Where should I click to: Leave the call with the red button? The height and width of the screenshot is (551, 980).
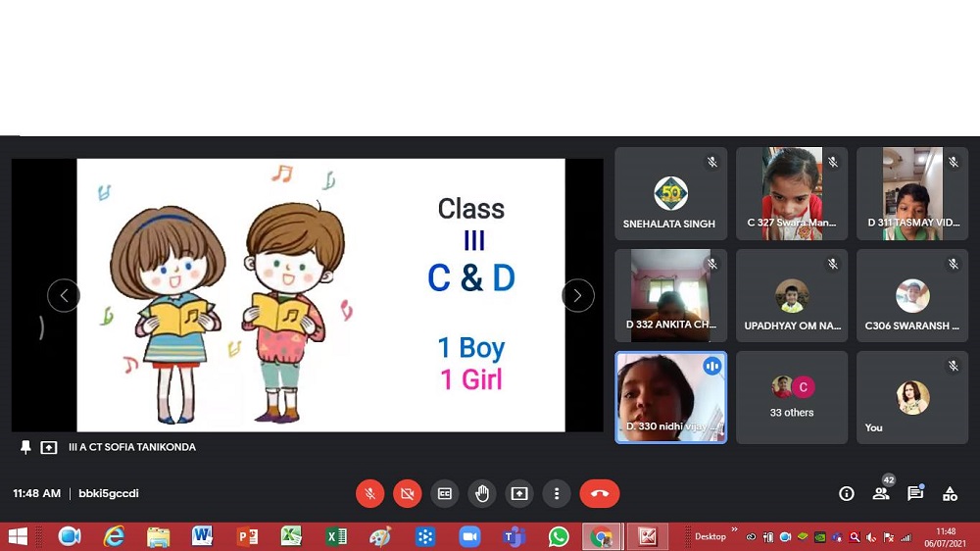(599, 494)
